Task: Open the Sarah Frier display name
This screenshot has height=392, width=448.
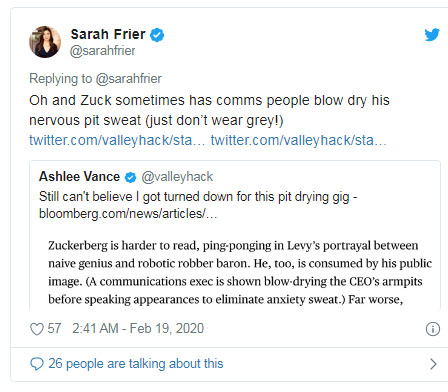Action: [x=108, y=34]
